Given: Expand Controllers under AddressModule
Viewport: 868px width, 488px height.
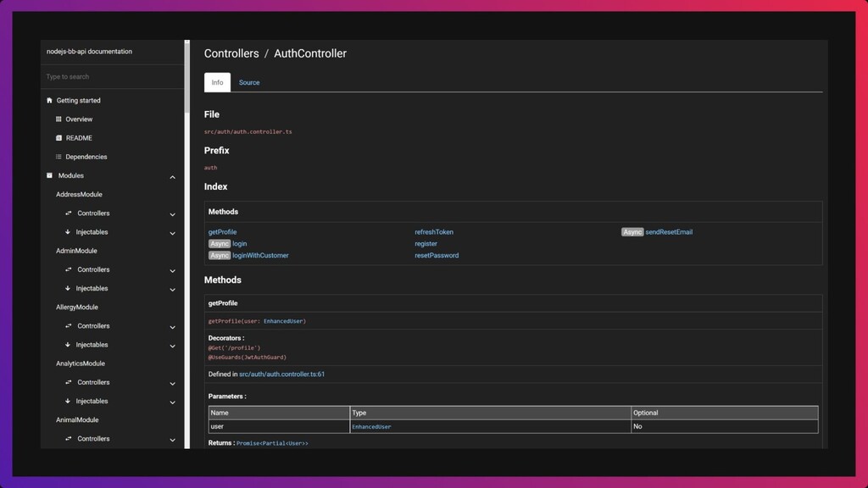Looking at the screenshot, I should click(172, 214).
